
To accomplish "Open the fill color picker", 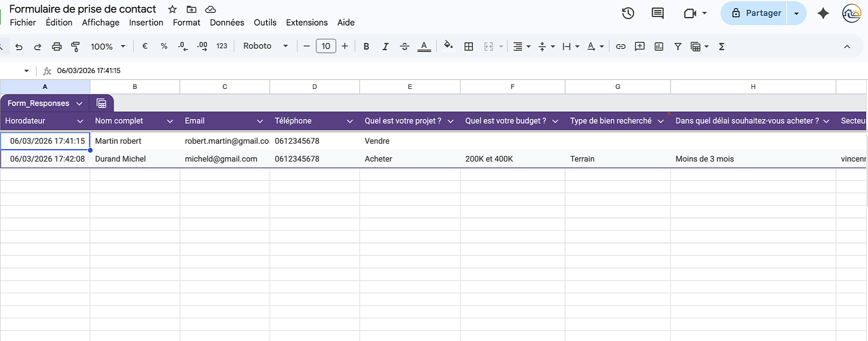I will pos(448,46).
